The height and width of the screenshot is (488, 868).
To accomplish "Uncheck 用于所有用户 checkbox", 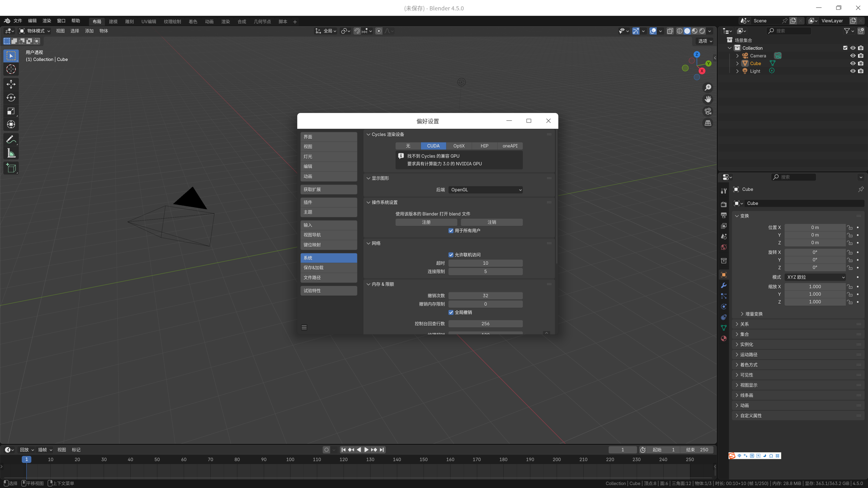I will (451, 231).
